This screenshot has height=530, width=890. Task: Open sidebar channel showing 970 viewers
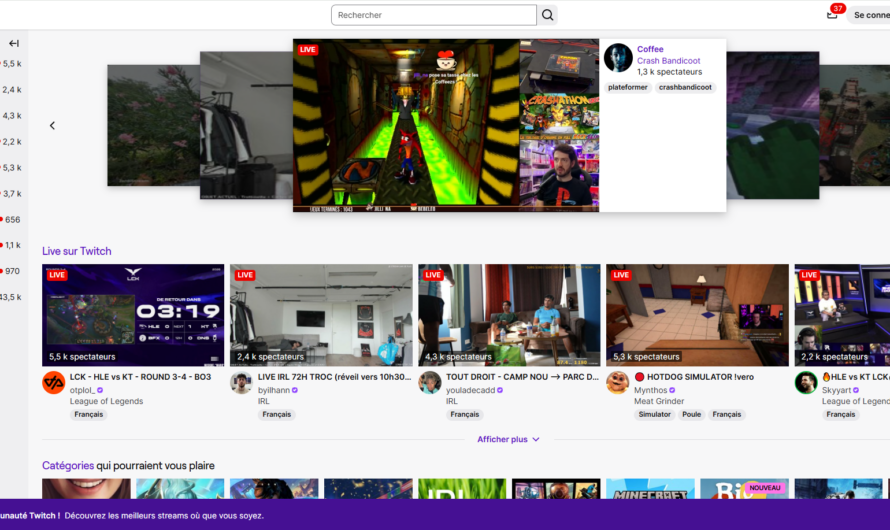pos(11,271)
